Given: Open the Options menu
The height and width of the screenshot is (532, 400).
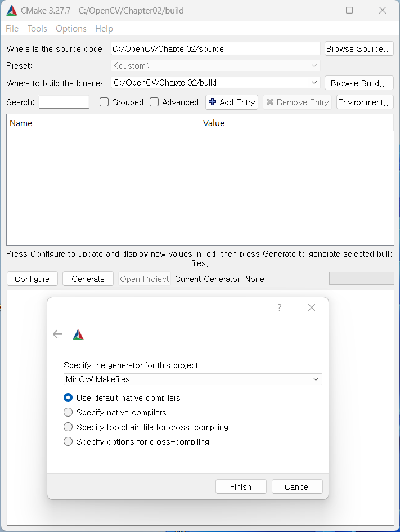Looking at the screenshot, I should [x=71, y=29].
